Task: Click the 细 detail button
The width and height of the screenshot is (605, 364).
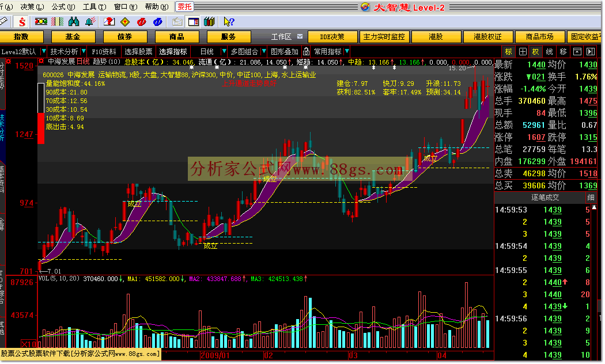Action: (591, 198)
